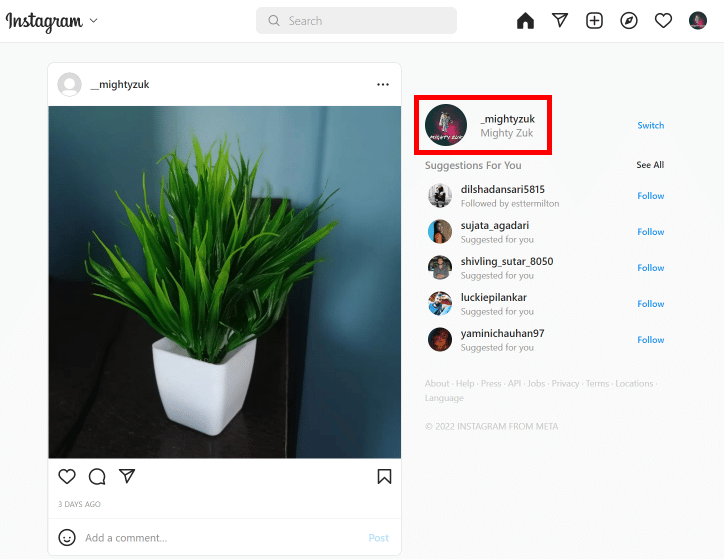This screenshot has width=724, height=560.
Task: Open profile avatar menu in top bar
Action: click(698, 21)
